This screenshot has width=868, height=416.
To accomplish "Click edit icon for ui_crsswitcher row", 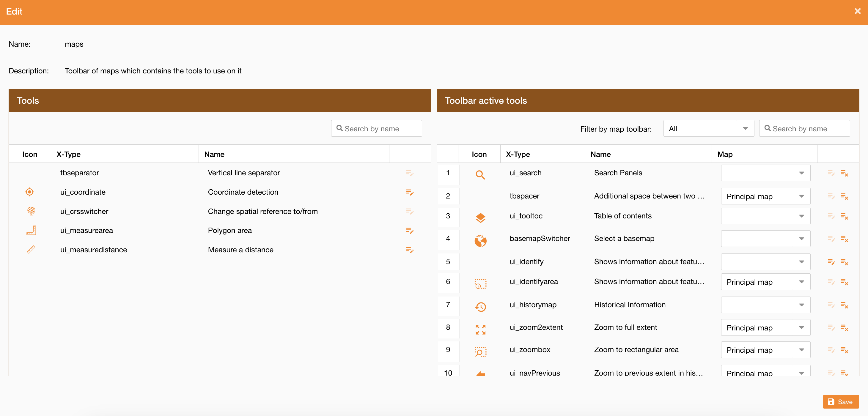I will click(410, 212).
